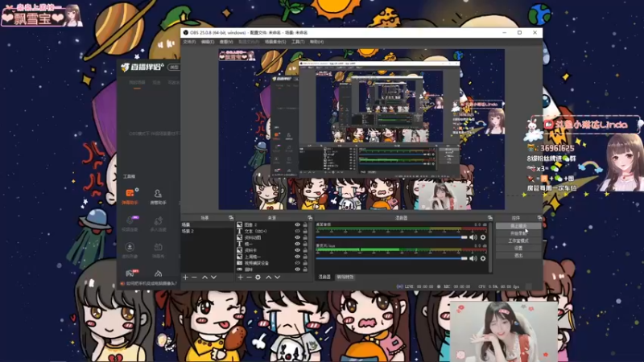This screenshot has width=644, height=362.
Task: Click the CPU usage status text
Action: coord(498,286)
